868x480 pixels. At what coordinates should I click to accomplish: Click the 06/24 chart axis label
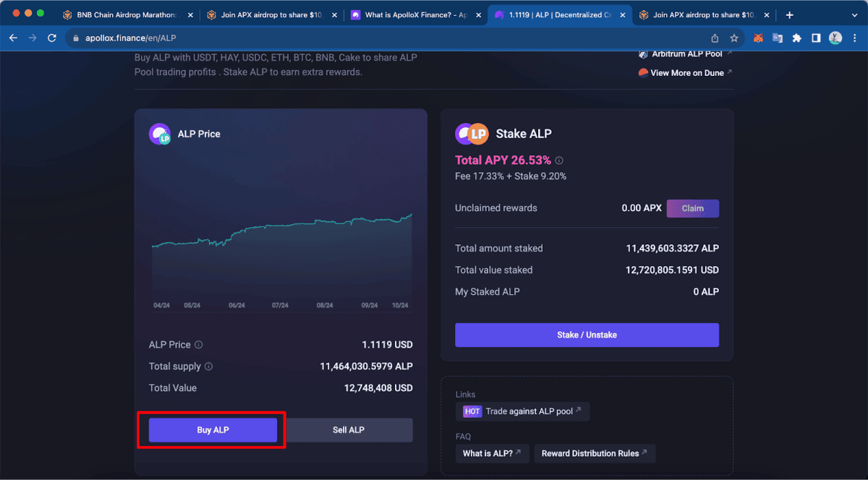[237, 306]
